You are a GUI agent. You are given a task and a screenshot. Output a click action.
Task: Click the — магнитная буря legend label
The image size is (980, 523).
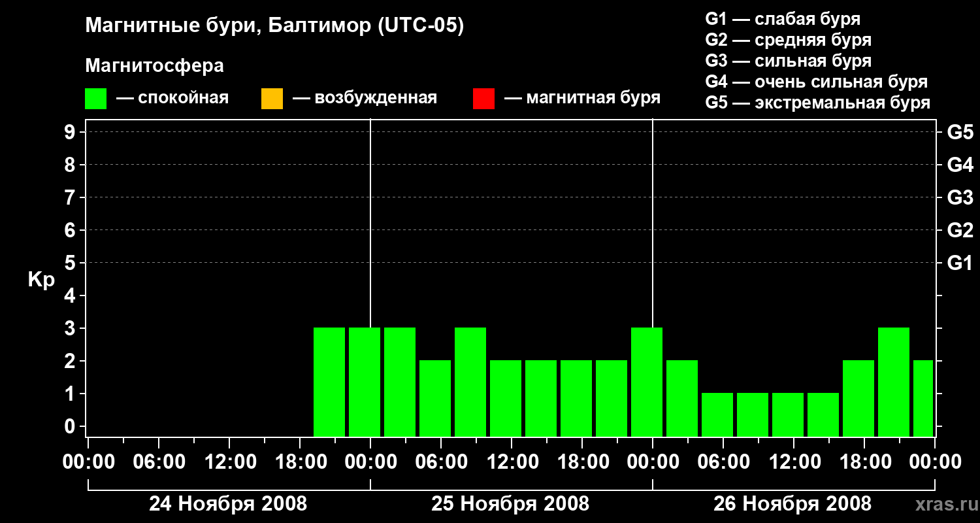point(582,99)
